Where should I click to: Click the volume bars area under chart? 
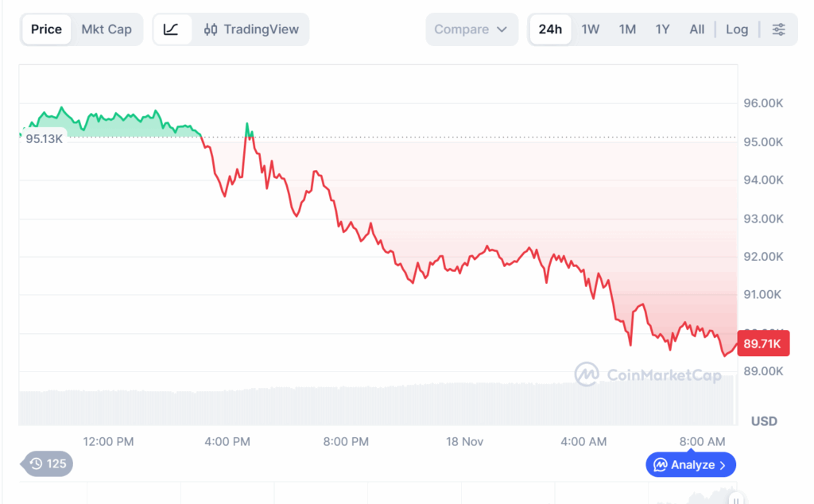tap(374, 405)
